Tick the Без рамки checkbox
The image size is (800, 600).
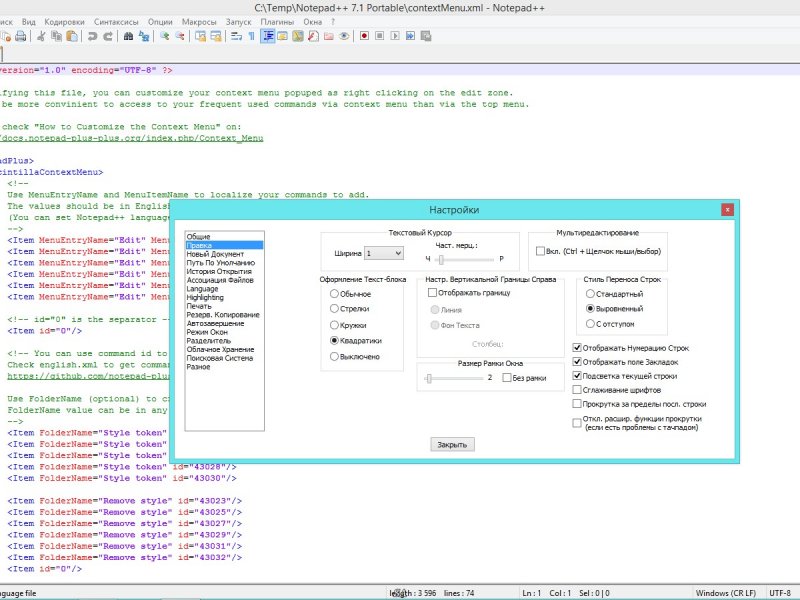tap(507, 378)
